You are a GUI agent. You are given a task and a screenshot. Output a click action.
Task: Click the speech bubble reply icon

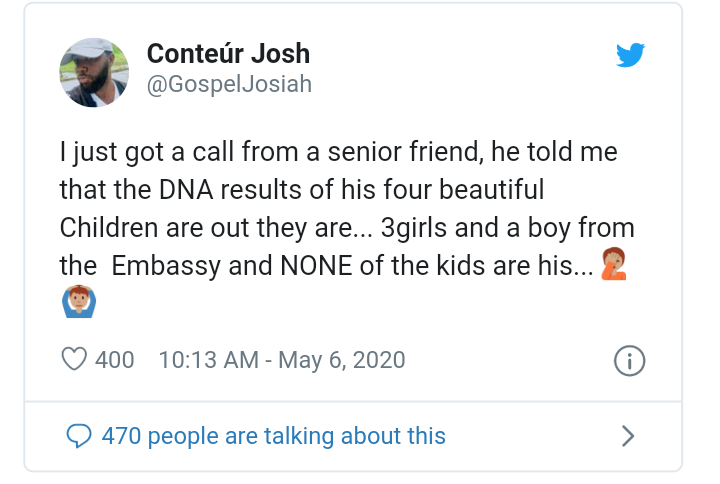click(x=77, y=436)
